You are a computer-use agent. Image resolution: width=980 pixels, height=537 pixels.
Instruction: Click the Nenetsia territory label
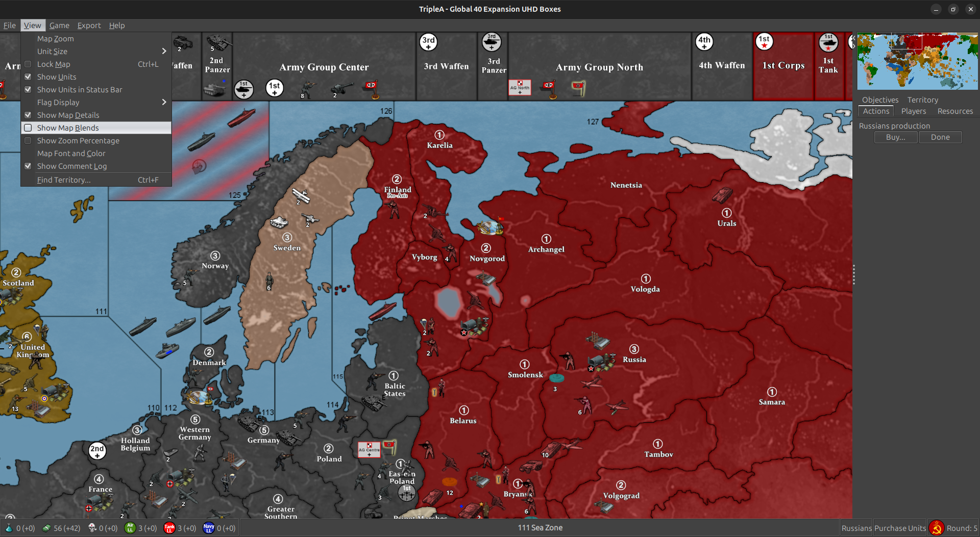626,185
